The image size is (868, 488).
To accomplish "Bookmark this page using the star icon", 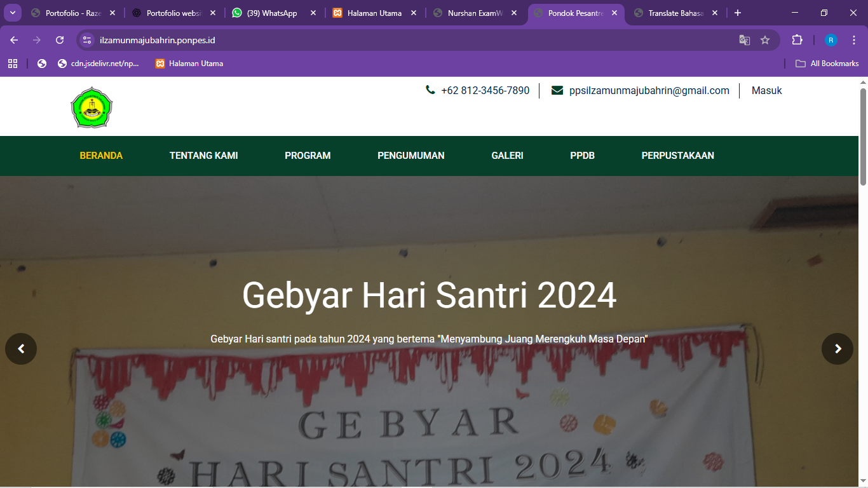I will pyautogui.click(x=765, y=39).
